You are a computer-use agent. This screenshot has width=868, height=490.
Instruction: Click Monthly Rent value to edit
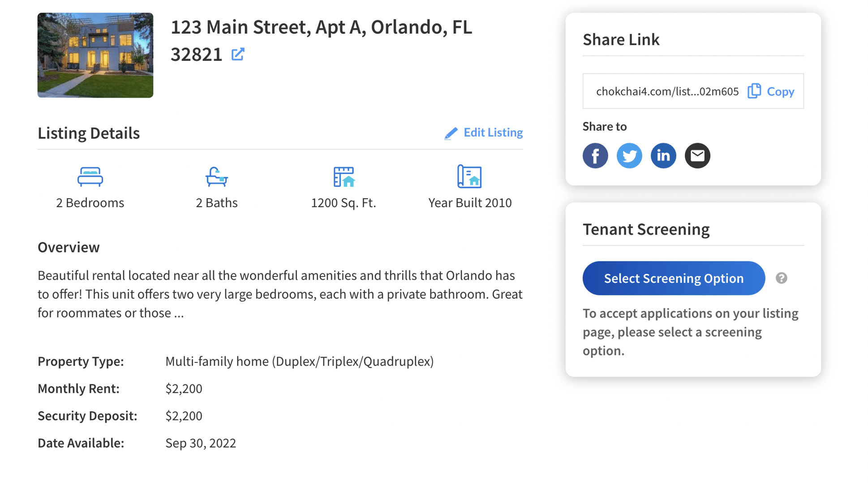pyautogui.click(x=184, y=389)
